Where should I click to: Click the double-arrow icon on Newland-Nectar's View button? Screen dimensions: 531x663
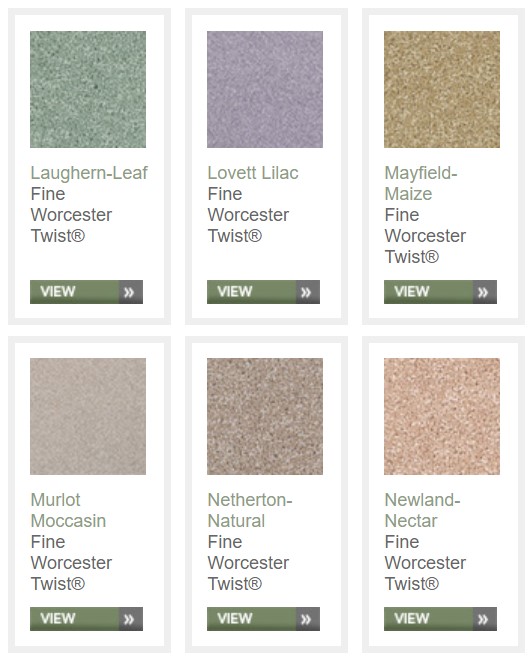(483, 619)
